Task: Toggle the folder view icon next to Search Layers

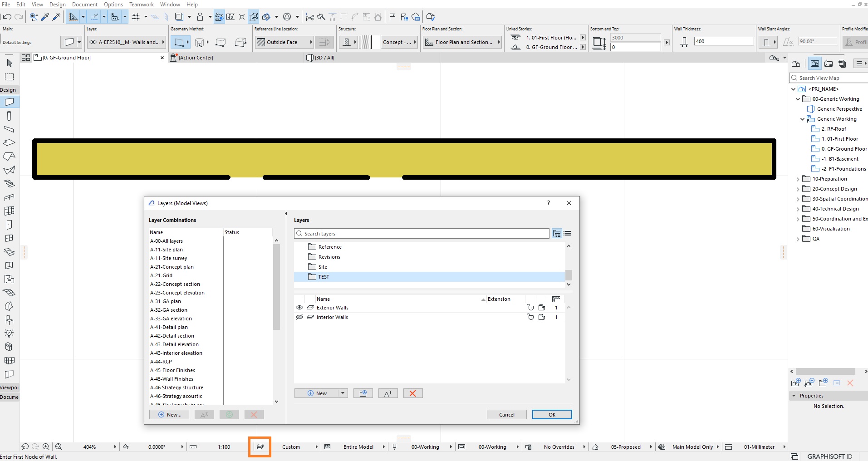Action: (557, 234)
